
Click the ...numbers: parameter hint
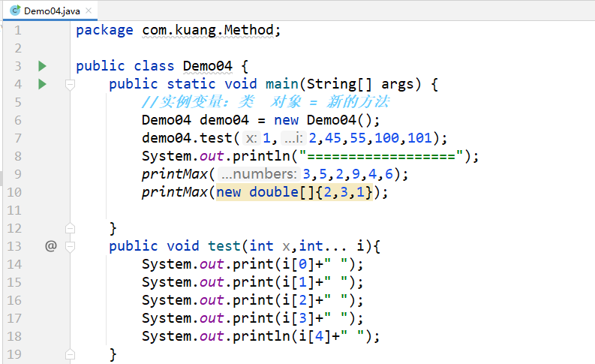pos(259,174)
